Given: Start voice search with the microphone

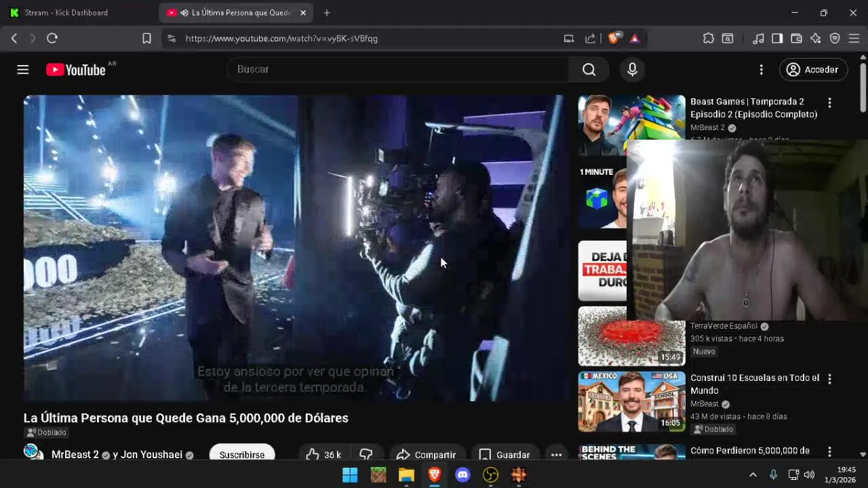Looking at the screenshot, I should [x=632, y=70].
